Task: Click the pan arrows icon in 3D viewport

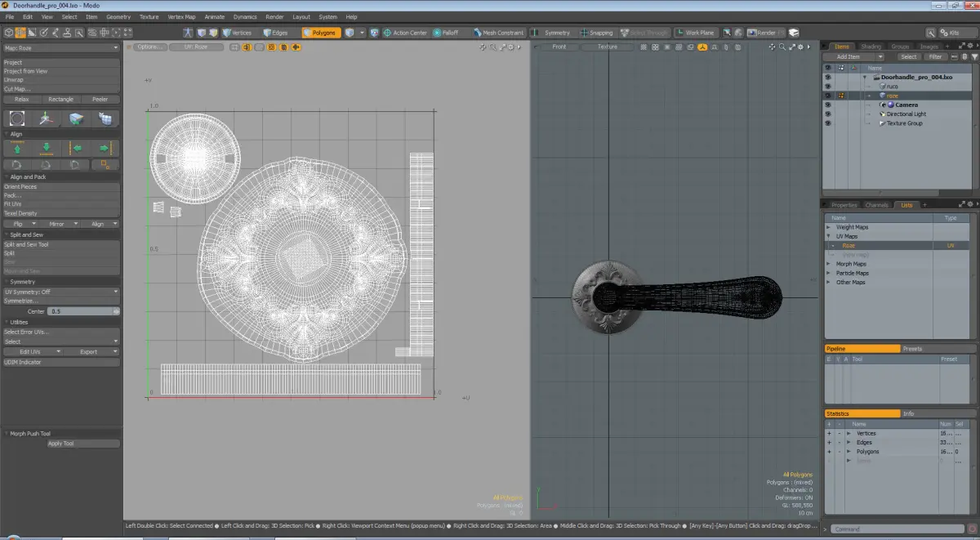Action: click(x=772, y=47)
